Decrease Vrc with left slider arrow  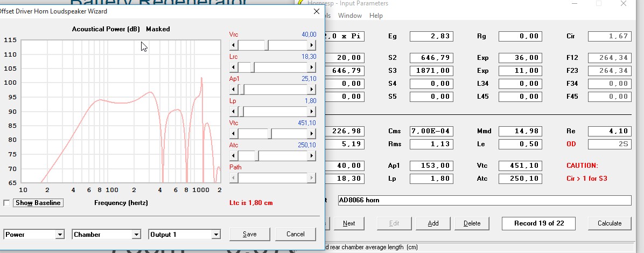pos(234,45)
